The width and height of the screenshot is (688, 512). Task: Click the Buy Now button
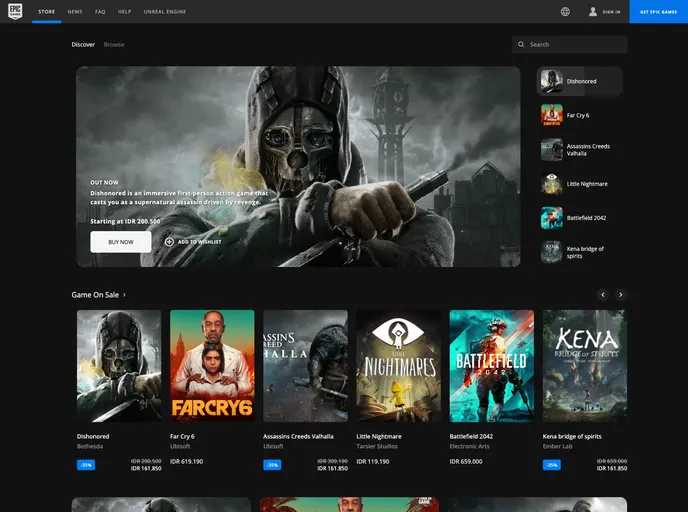pyautogui.click(x=121, y=242)
